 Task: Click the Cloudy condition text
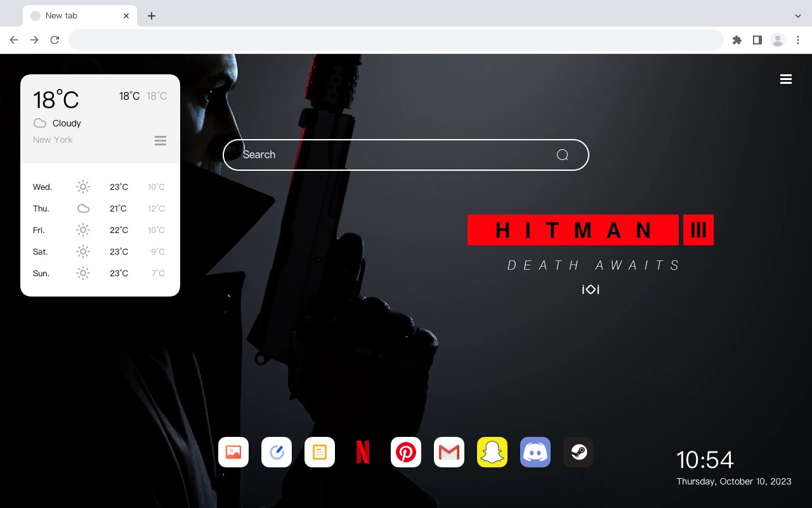[67, 123]
